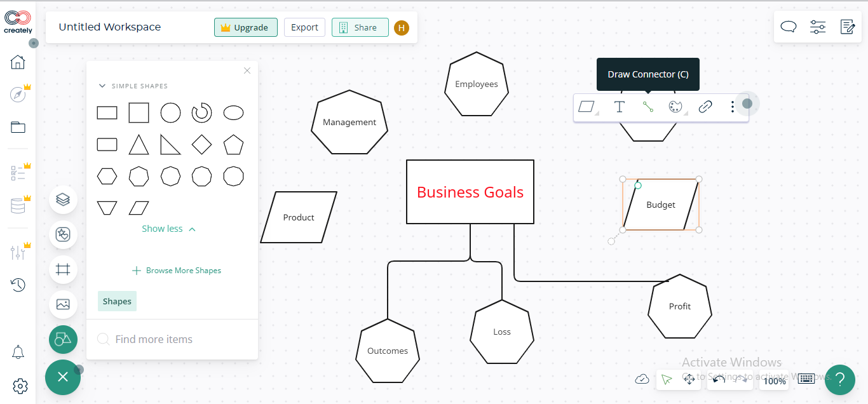
Task: Add a link with the chain icon
Action: coord(705,107)
